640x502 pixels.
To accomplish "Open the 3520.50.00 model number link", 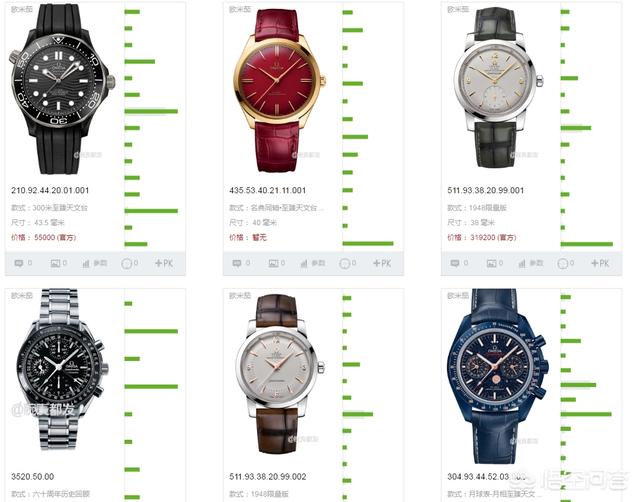I will (32, 476).
